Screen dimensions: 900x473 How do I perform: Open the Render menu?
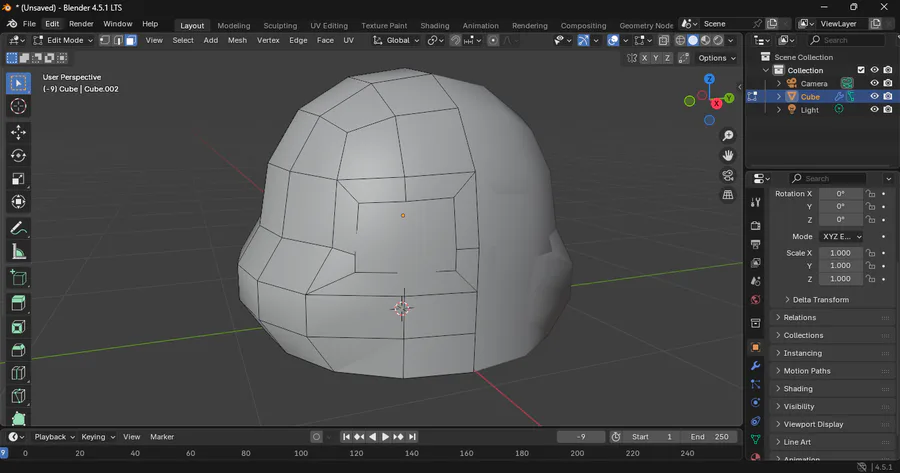coord(81,24)
